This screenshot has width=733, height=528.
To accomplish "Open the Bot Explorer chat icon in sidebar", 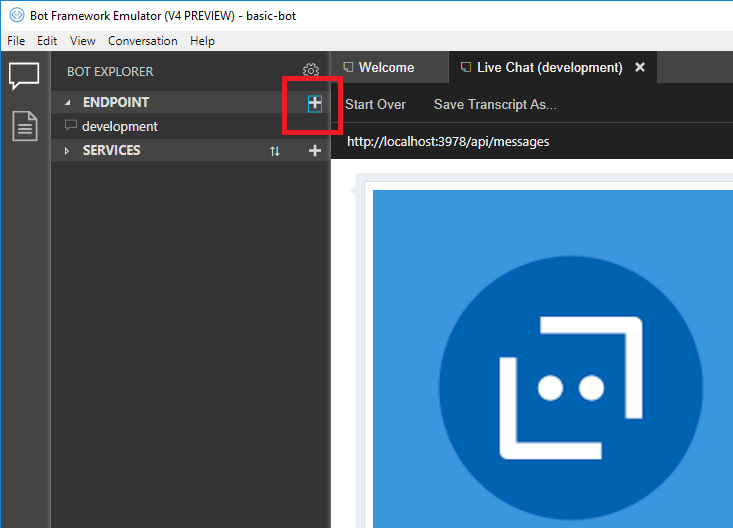I will tap(24, 76).
